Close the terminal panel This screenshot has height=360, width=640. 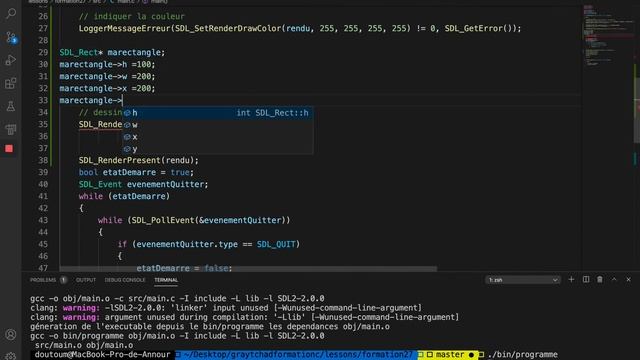click(629, 280)
